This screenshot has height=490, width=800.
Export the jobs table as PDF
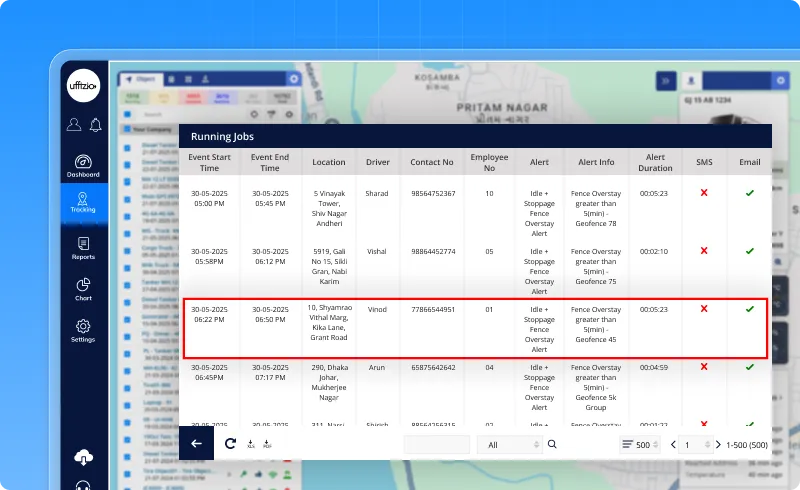coord(267,444)
